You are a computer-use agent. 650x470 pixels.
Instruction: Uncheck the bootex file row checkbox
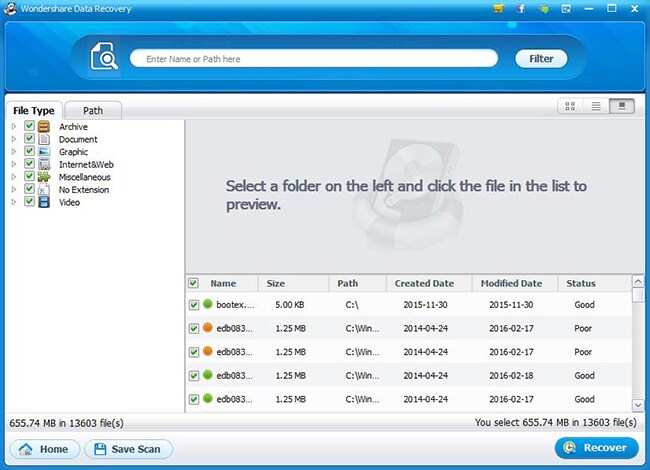point(194,305)
